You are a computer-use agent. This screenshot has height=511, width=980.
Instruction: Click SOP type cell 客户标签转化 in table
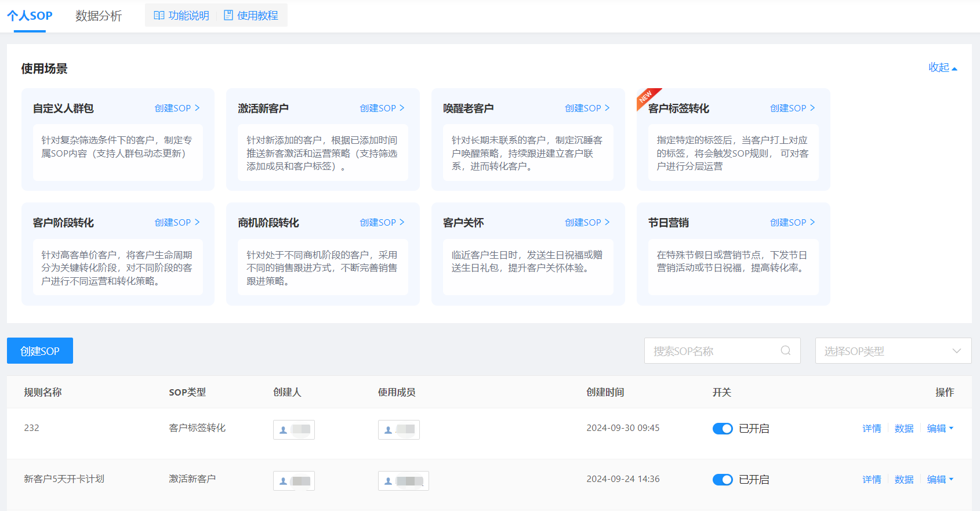point(197,428)
